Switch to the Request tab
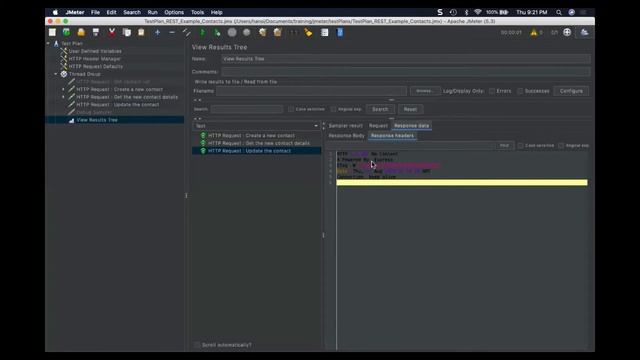The height and width of the screenshot is (360, 640). (378, 126)
